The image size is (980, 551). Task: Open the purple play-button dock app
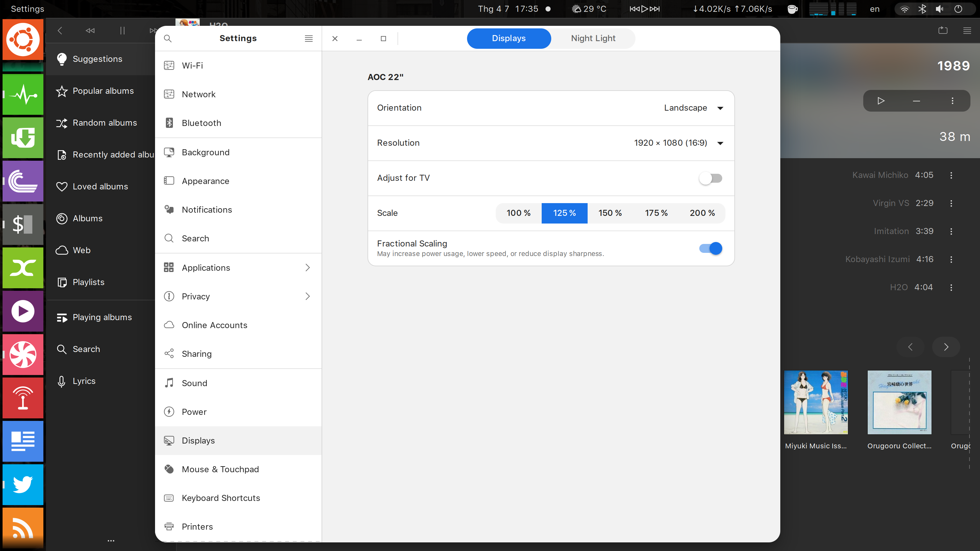click(23, 311)
